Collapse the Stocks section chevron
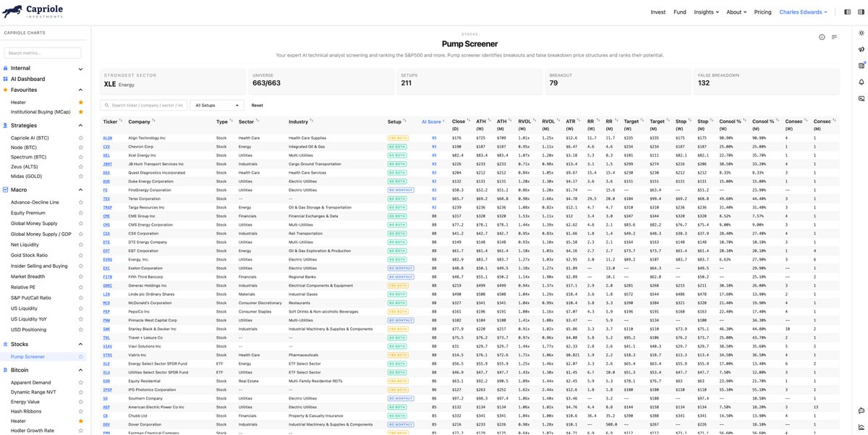Screen dimensions: 868x435 (x=82, y=345)
